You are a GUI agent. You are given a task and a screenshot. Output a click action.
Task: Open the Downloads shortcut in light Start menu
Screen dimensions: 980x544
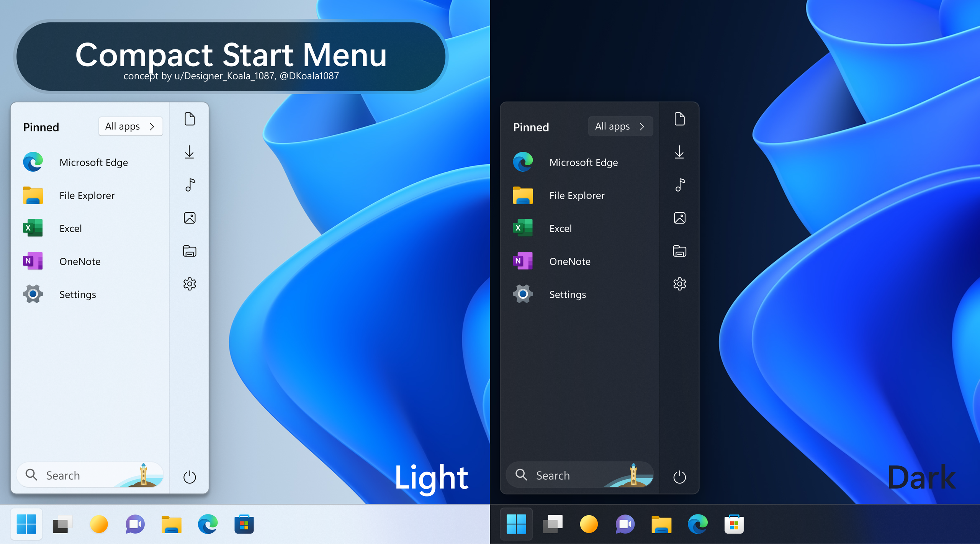coord(189,152)
